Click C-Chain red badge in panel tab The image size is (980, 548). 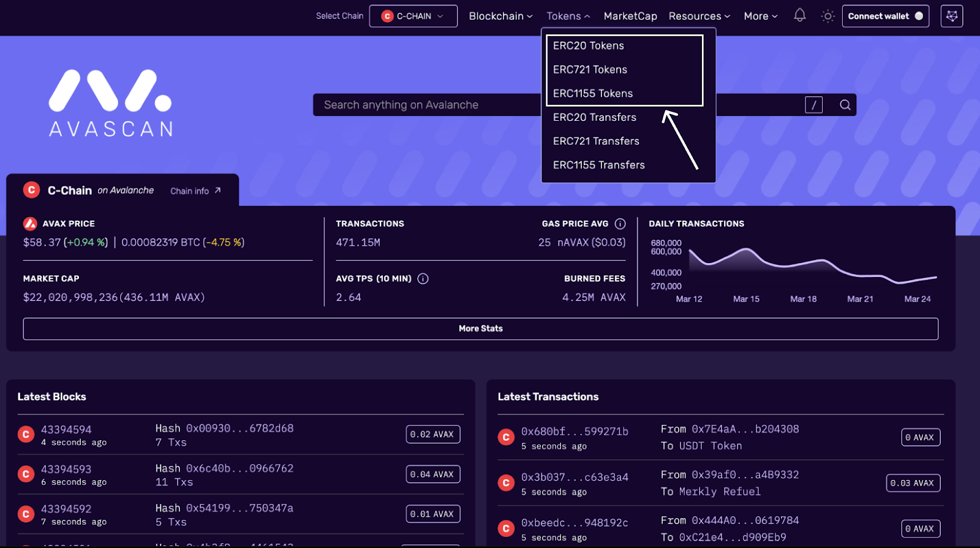[31, 190]
